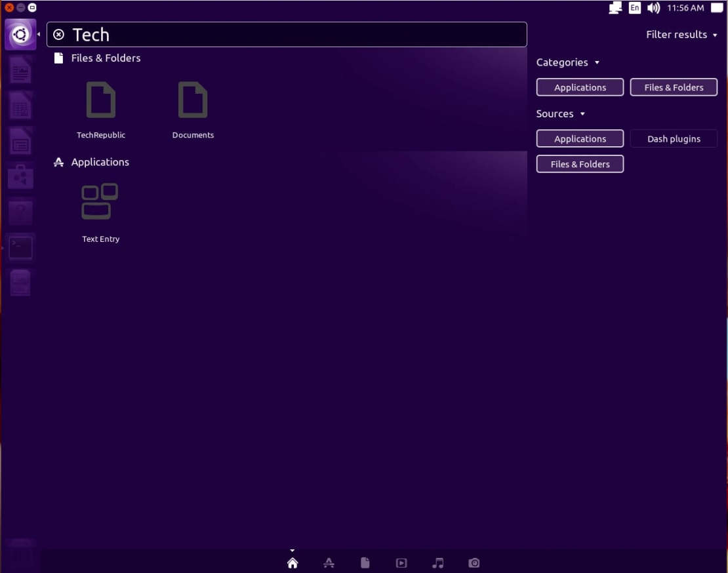Toggle the Dash plugins source filter
The image size is (728, 573).
[x=674, y=138]
